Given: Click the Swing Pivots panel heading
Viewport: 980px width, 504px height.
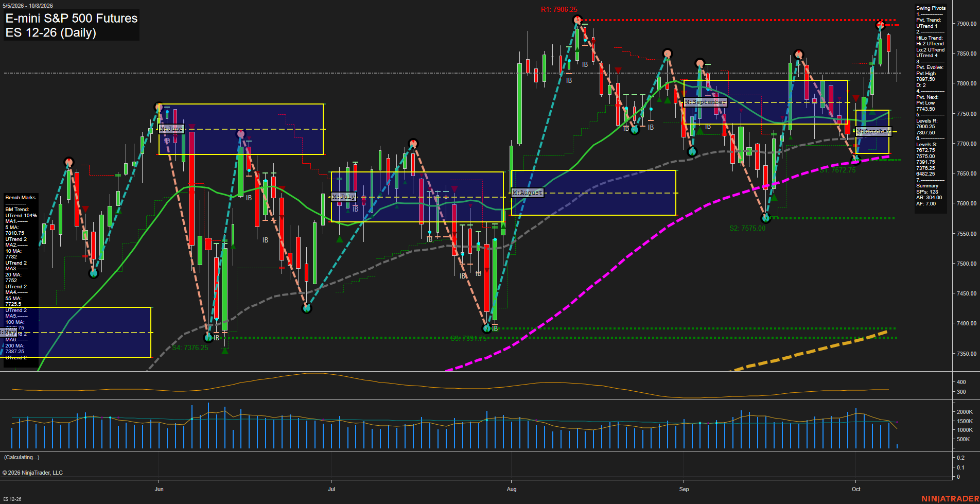Looking at the screenshot, I should pyautogui.click(x=931, y=8).
